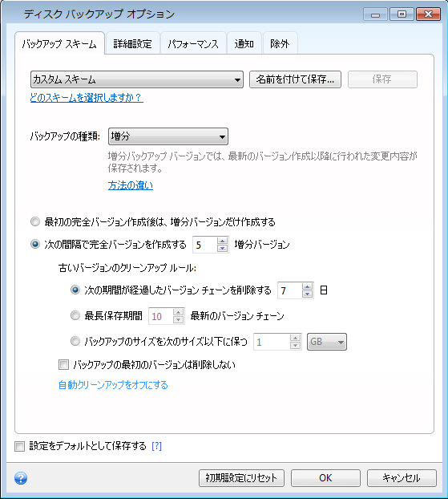Open the 方法の違い link

tap(131, 185)
